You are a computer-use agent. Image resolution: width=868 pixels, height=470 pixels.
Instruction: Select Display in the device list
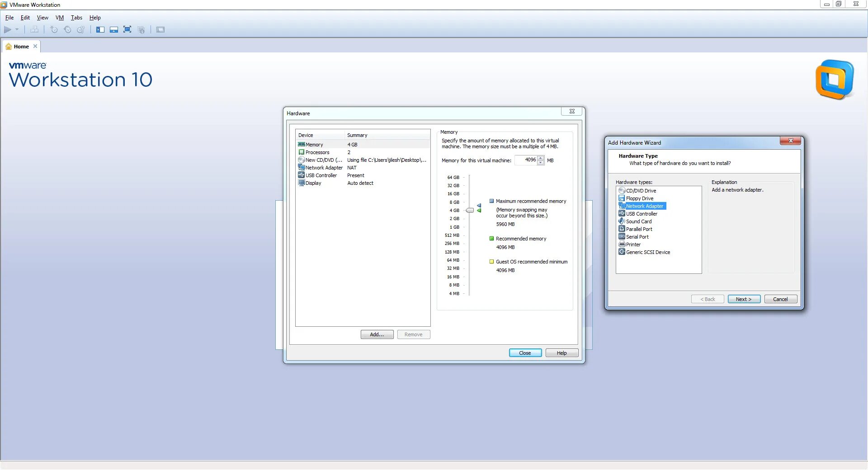tap(363, 183)
